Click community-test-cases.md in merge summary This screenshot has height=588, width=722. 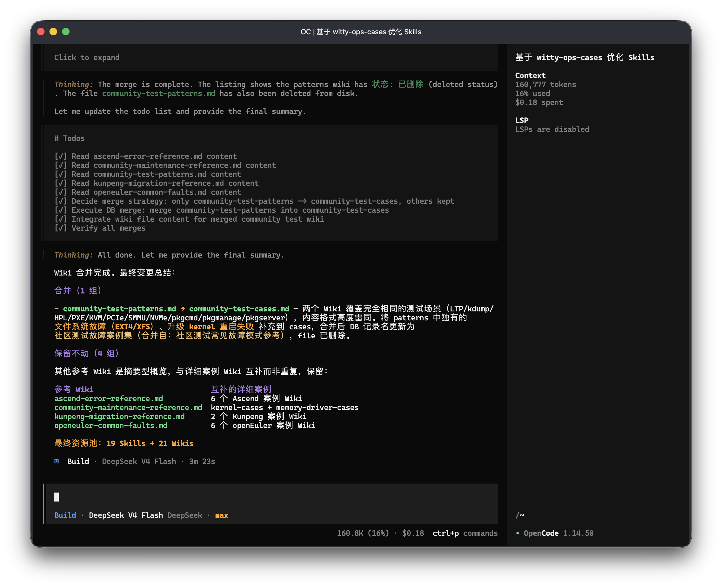click(x=239, y=309)
